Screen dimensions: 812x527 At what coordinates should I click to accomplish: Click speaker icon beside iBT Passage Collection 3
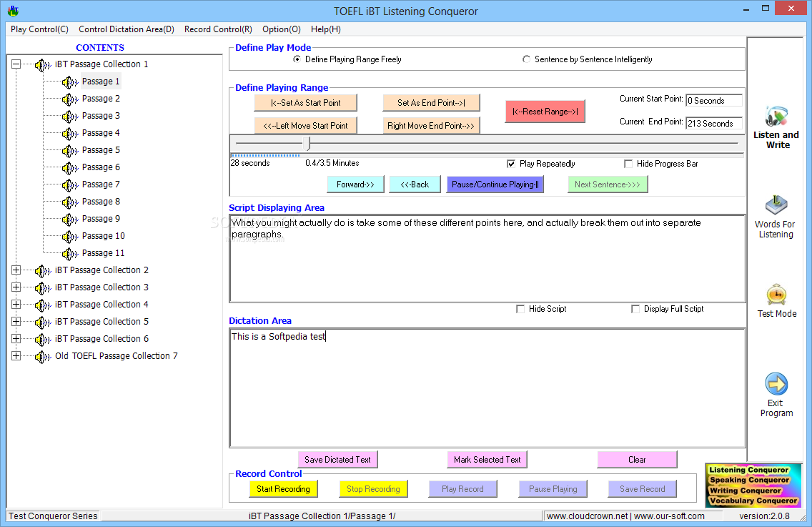coord(42,287)
